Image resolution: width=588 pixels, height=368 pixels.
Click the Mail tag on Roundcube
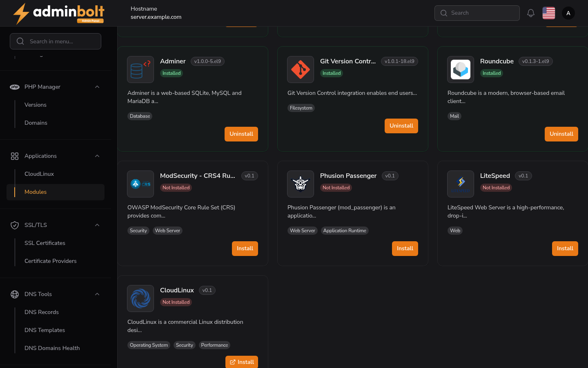454,116
